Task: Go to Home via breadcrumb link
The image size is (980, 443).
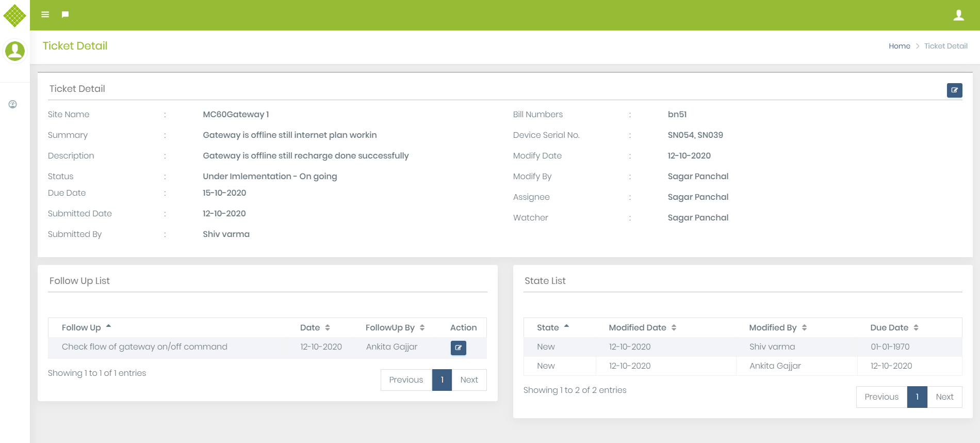Action: [899, 46]
